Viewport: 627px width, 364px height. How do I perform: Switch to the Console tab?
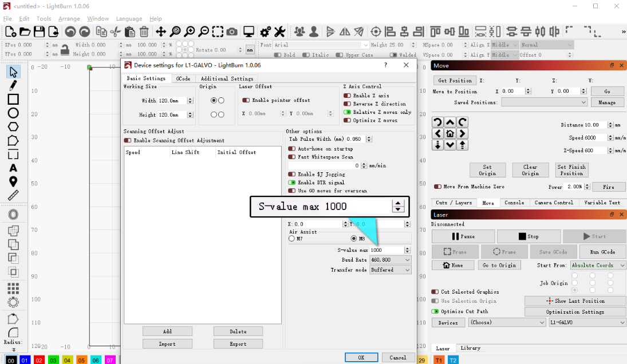(x=514, y=203)
